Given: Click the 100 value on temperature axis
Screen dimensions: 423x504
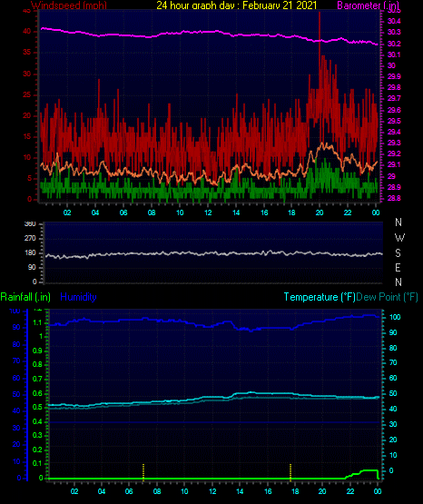Looking at the screenshot, I should [x=395, y=317].
